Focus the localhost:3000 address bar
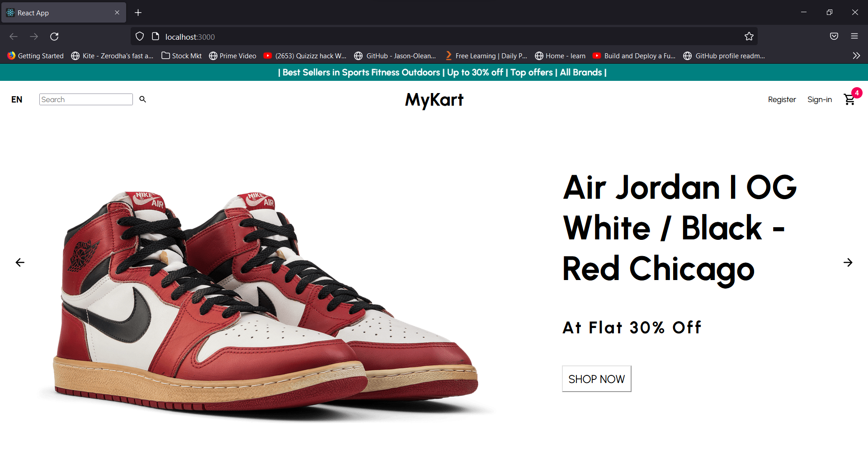868x458 pixels. (444, 37)
